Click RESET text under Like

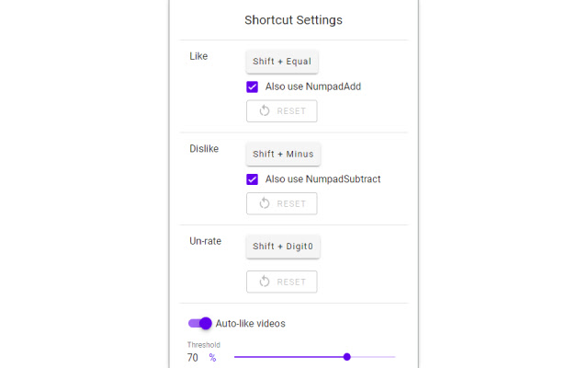[x=291, y=111]
